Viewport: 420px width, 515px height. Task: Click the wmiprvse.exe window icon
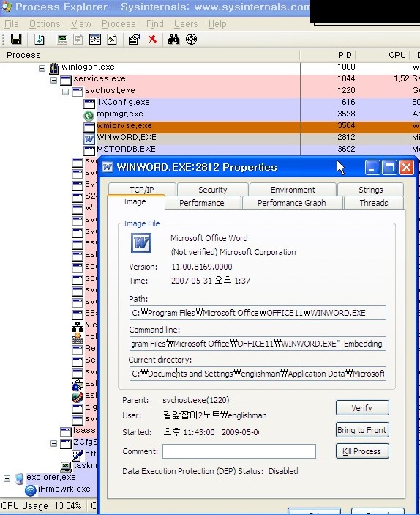click(89, 127)
